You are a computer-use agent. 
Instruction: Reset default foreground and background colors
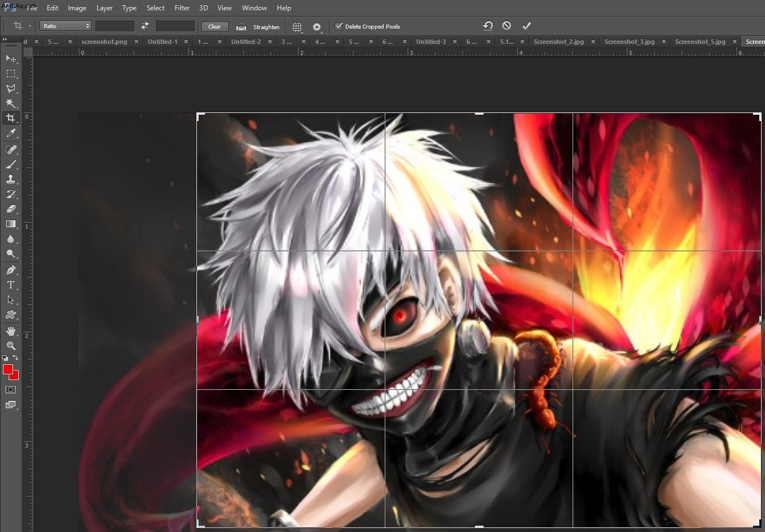(6, 358)
